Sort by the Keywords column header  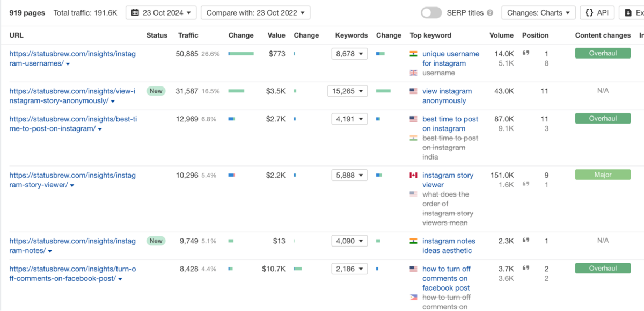point(352,35)
